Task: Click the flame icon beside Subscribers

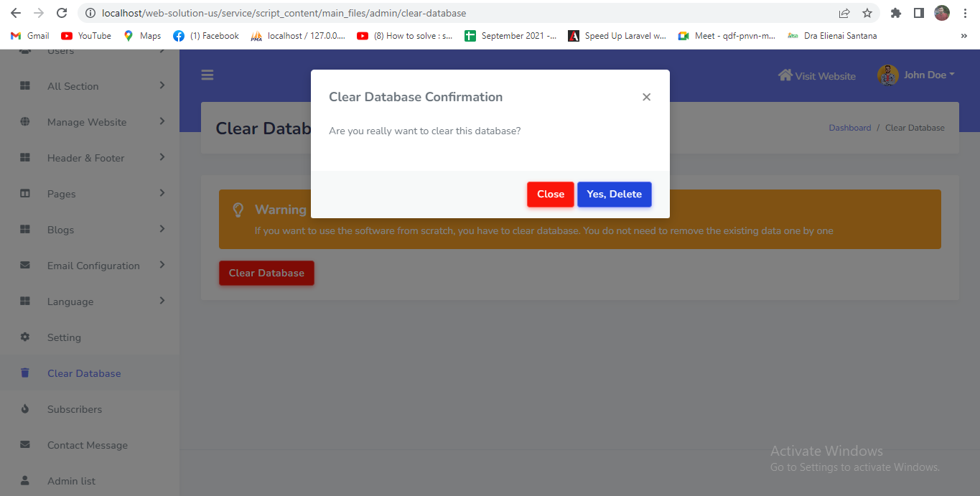Action: pyautogui.click(x=25, y=409)
